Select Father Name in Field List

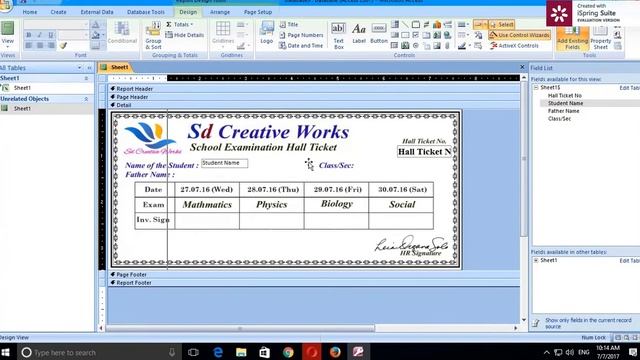coord(563,111)
